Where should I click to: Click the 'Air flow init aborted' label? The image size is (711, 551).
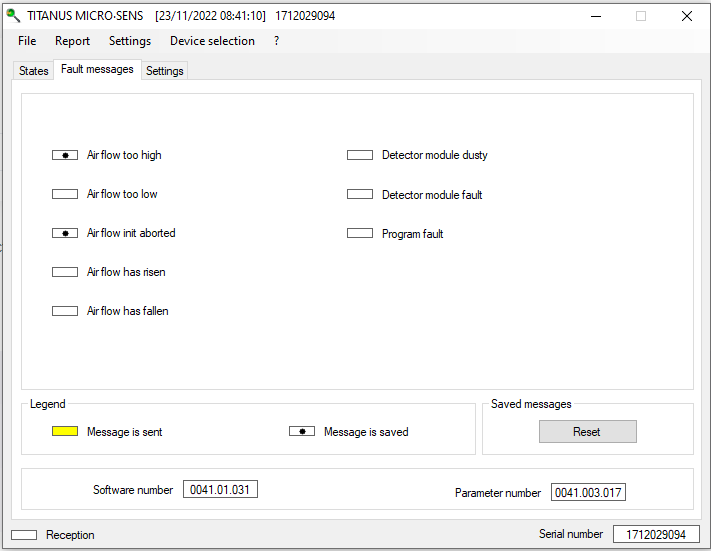(131, 233)
